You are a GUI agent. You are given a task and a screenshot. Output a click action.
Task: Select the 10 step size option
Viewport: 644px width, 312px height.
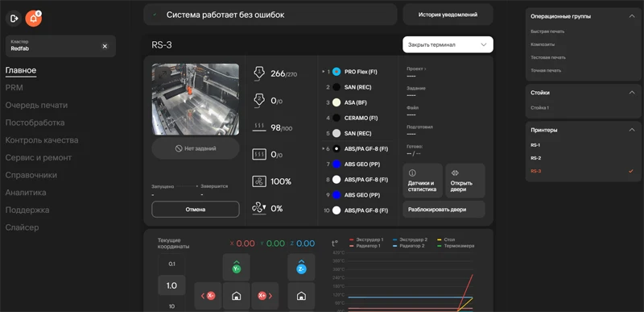tap(171, 306)
